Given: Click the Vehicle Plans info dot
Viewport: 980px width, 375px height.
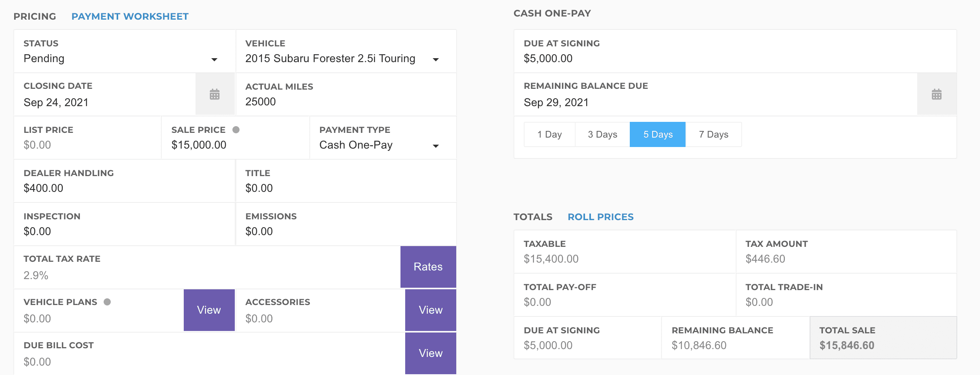Looking at the screenshot, I should (107, 302).
